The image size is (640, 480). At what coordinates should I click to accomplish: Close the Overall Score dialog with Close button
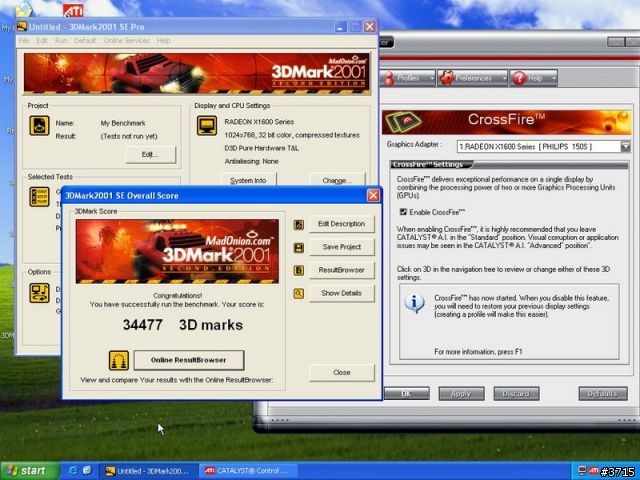342,373
